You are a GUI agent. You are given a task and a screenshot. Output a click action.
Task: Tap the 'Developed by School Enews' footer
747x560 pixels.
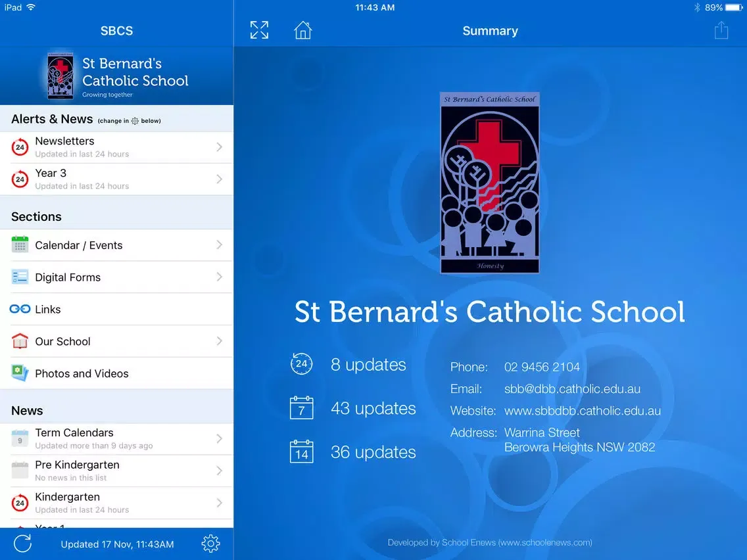(x=490, y=542)
